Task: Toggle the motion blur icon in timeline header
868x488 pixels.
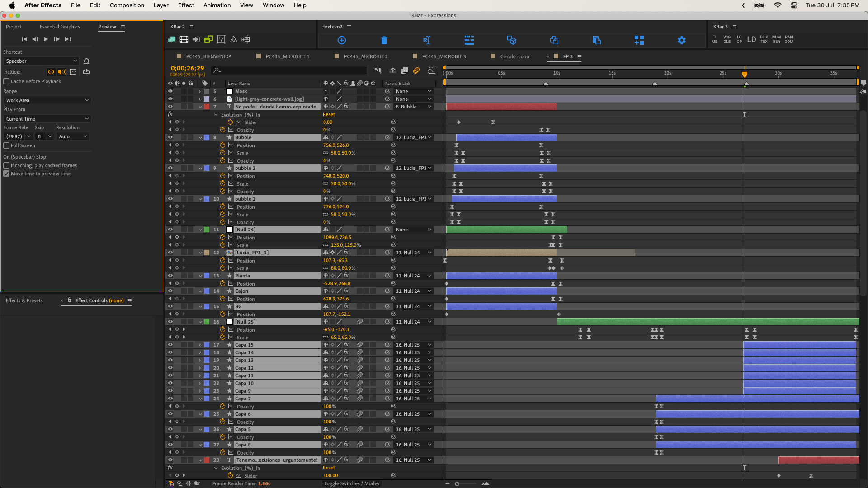Action: (416, 70)
